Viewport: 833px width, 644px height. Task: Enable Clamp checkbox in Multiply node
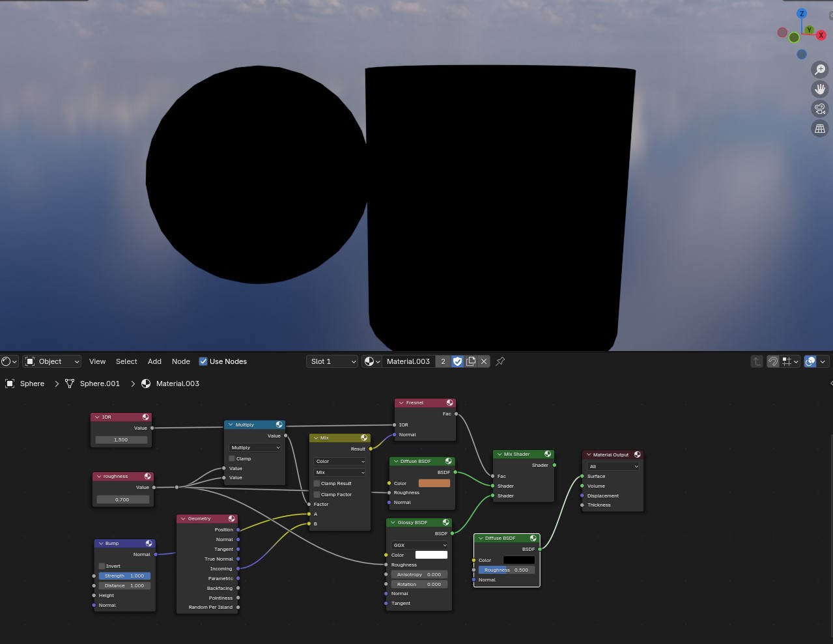pyautogui.click(x=232, y=458)
